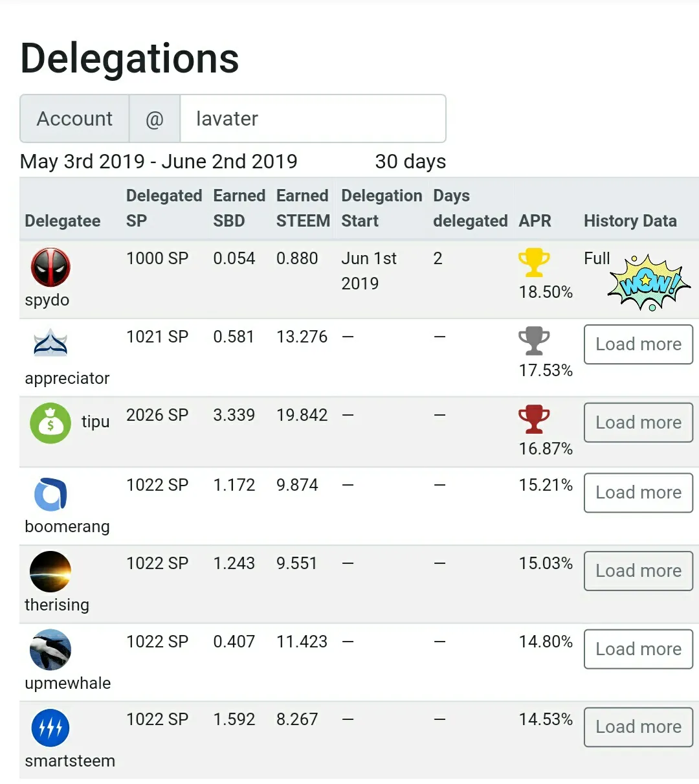Click the smartsteem lightning bolt icon
The width and height of the screenshot is (699, 784).
(x=50, y=728)
